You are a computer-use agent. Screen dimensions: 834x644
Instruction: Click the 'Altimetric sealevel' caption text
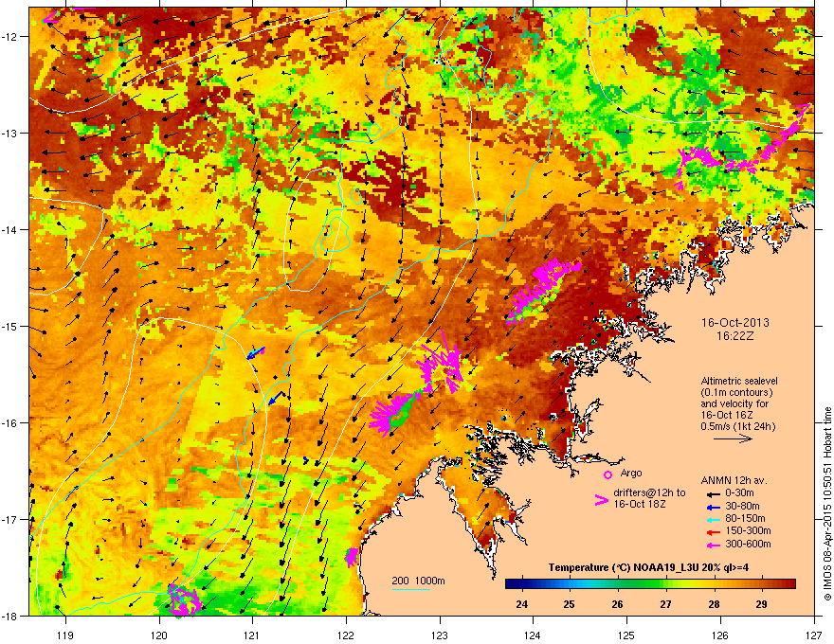tap(739, 381)
